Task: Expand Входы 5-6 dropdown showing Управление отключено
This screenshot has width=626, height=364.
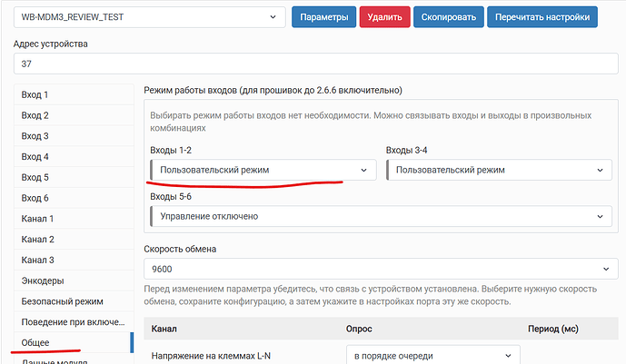Action: (x=381, y=216)
